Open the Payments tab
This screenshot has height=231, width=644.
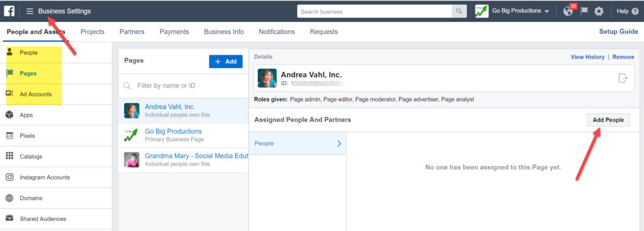click(x=174, y=31)
